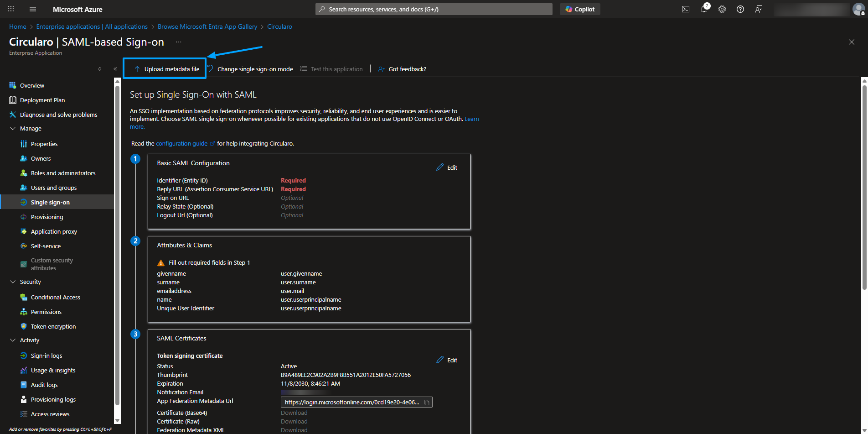Select Users and groups in the sidebar

54,188
